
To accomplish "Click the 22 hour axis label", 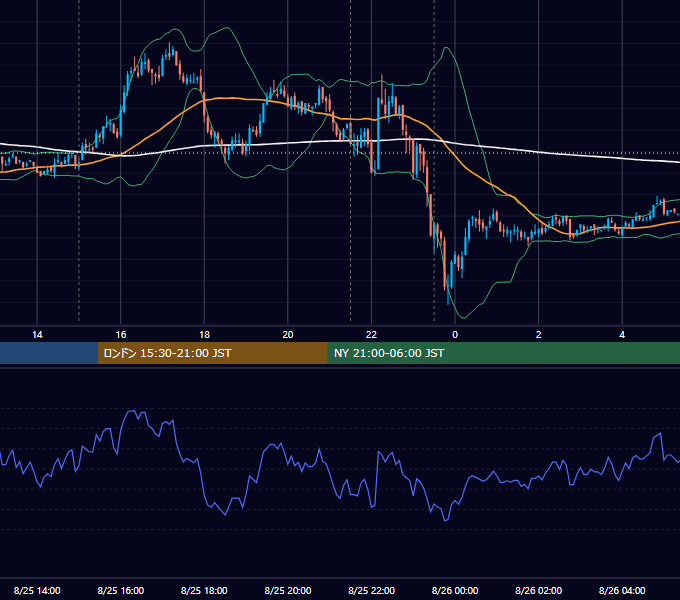I will [x=371, y=335].
